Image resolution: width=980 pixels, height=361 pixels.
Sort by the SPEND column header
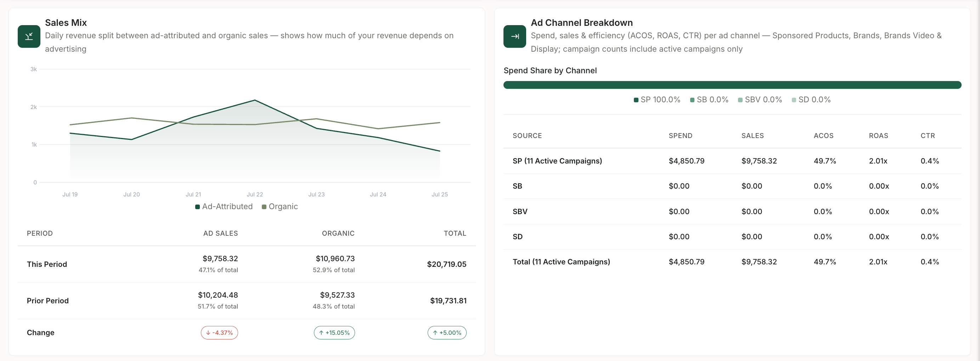[680, 136]
